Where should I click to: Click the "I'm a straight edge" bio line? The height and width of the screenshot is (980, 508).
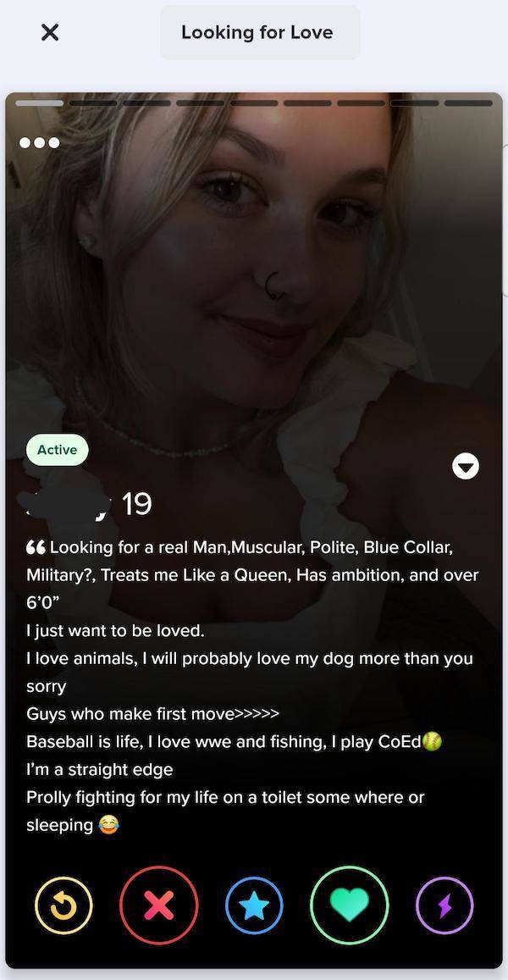pos(99,769)
